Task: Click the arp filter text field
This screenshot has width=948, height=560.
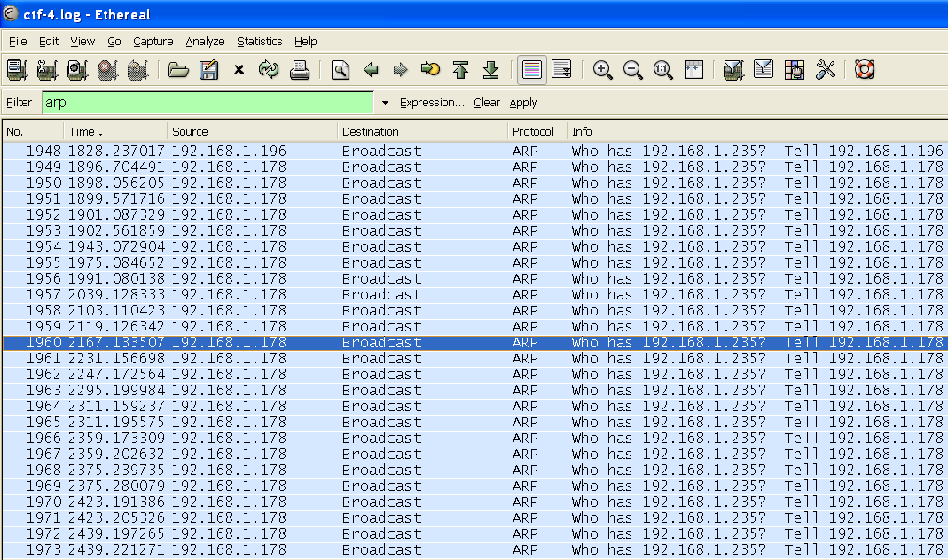Action: pyautogui.click(x=208, y=103)
